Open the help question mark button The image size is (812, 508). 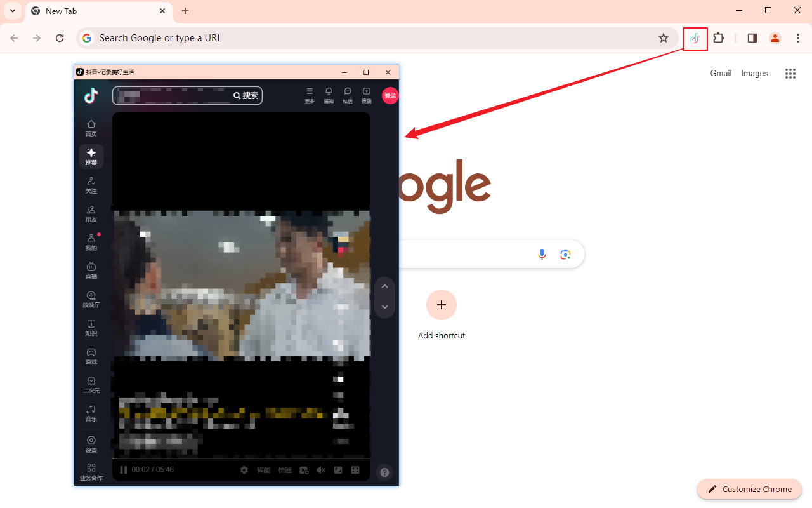[x=384, y=472]
